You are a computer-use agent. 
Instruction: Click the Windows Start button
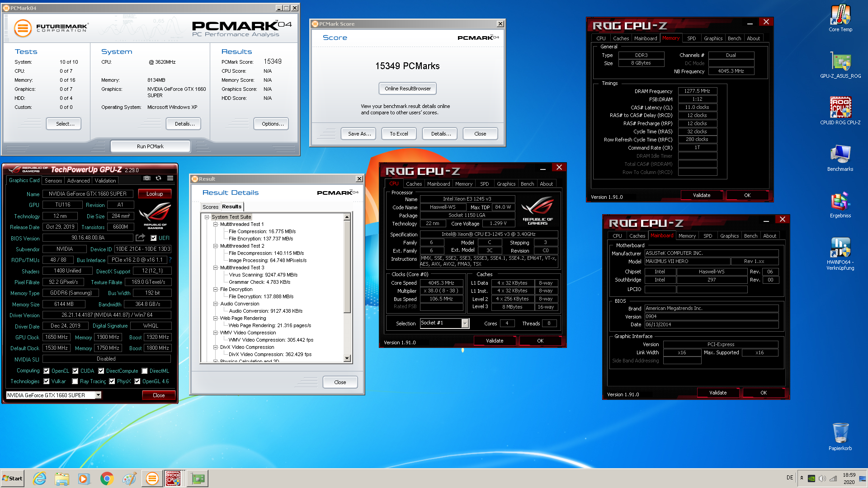pyautogui.click(x=13, y=479)
